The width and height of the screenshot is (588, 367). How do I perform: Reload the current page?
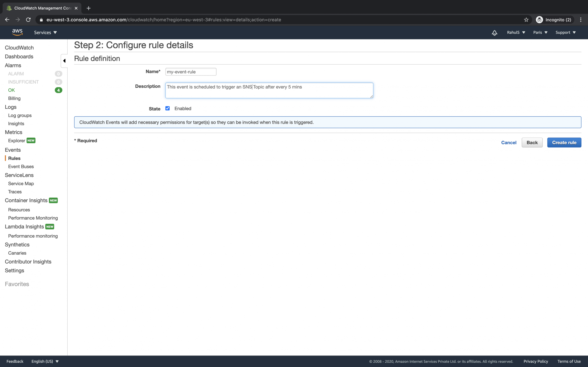(28, 20)
